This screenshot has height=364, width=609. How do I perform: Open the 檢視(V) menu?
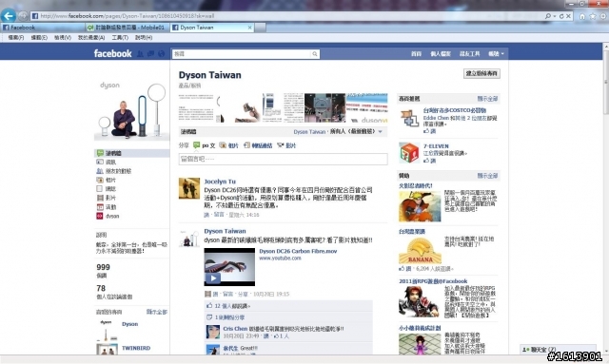pos(63,38)
